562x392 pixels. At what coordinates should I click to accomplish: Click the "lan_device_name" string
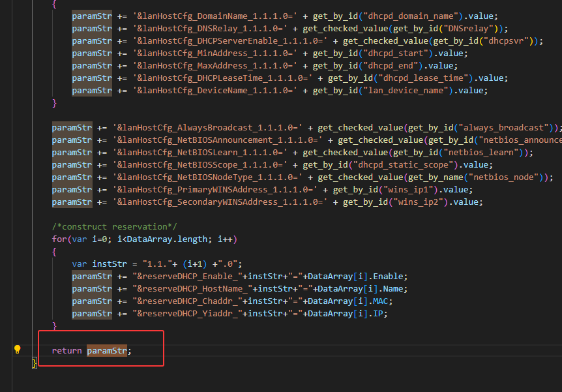407,90
